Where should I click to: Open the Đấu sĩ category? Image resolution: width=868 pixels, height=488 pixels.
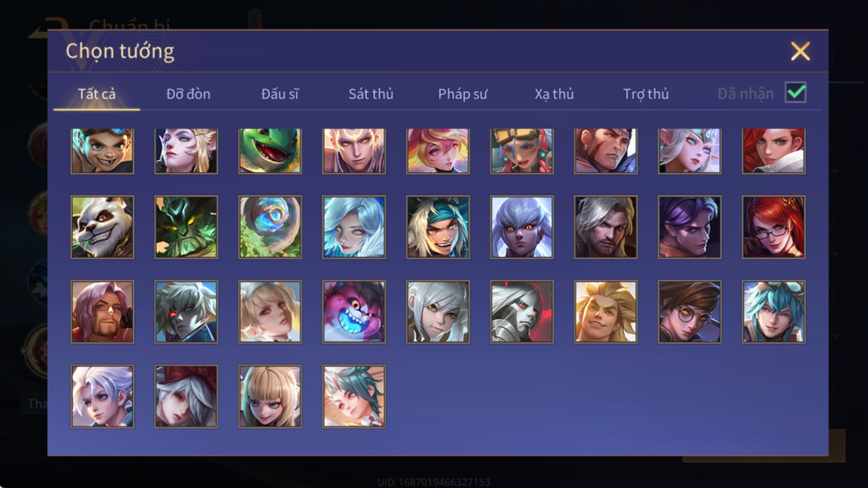(280, 94)
